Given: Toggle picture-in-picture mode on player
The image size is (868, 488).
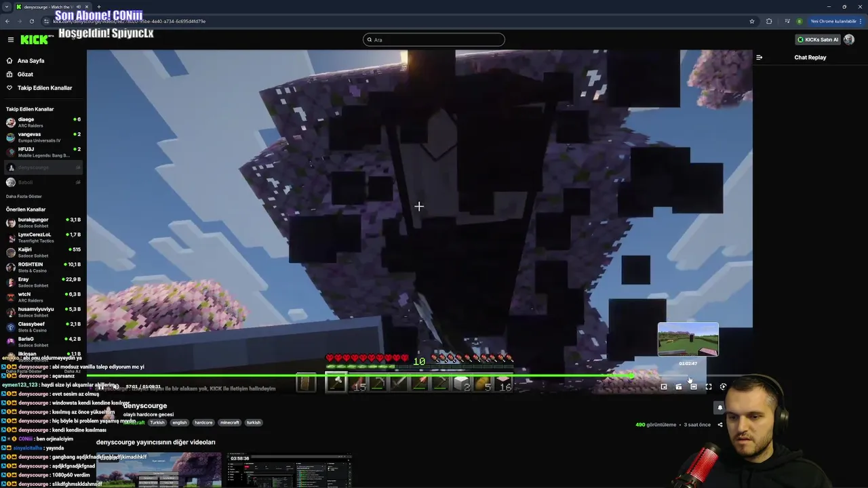Looking at the screenshot, I should pyautogui.click(x=664, y=386).
